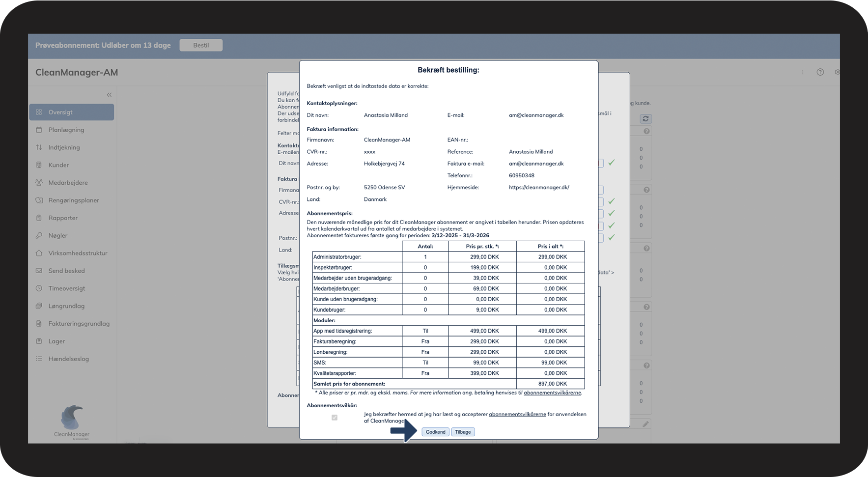Click the 'Antal:' column header
Screen dimensions: 868x477
point(425,247)
